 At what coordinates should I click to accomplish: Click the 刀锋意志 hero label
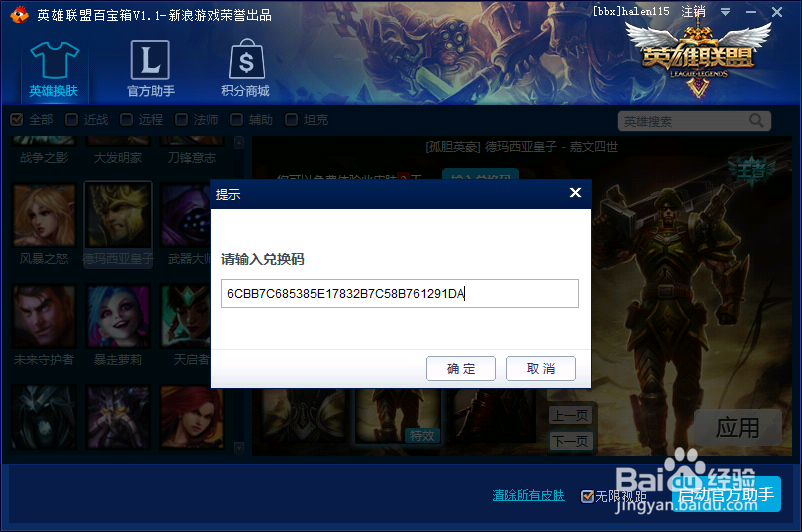(192, 158)
